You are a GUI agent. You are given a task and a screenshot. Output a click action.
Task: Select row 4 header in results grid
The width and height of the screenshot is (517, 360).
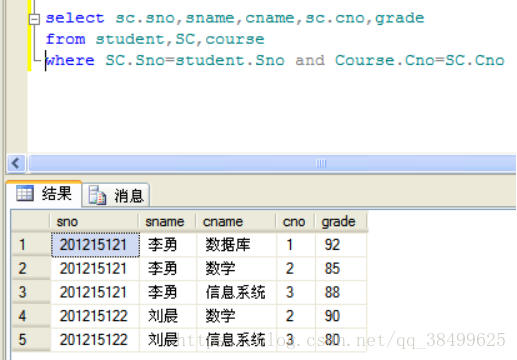coord(31,316)
